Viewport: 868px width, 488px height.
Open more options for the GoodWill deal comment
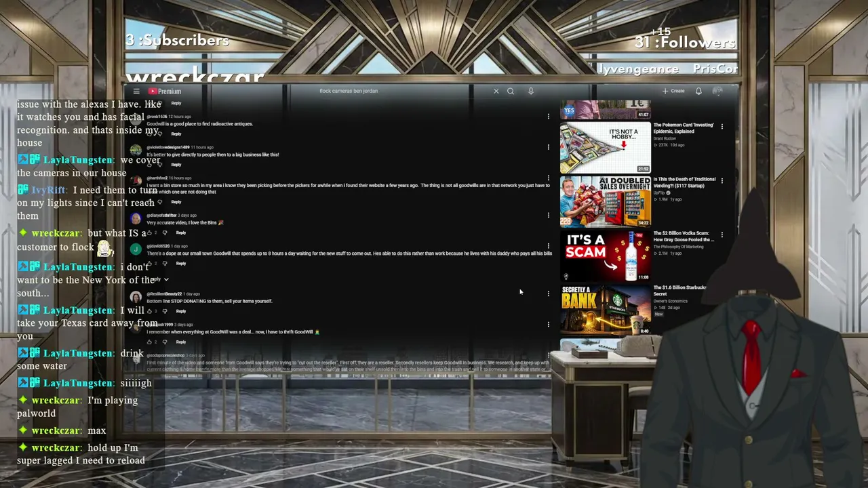548,324
